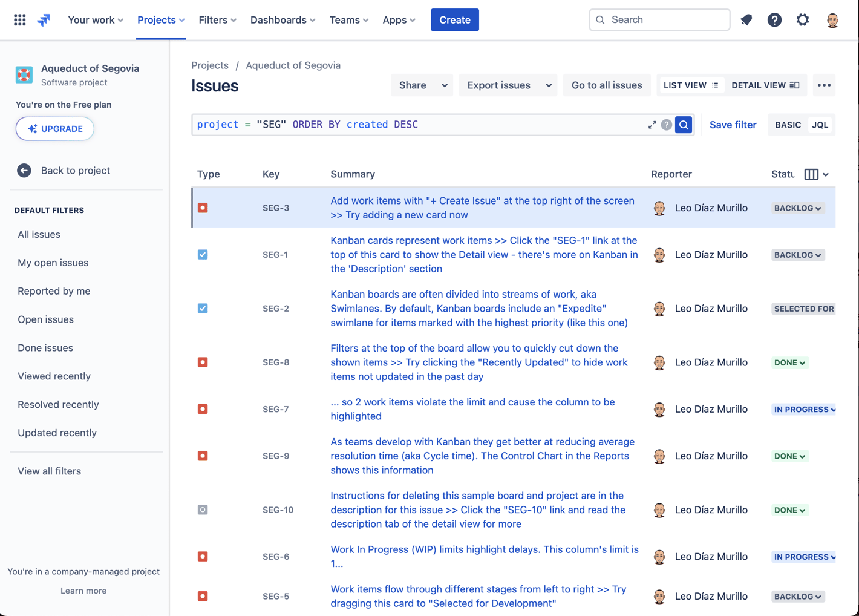Open notifications via the flag icon
This screenshot has height=616, width=859.
click(746, 19)
